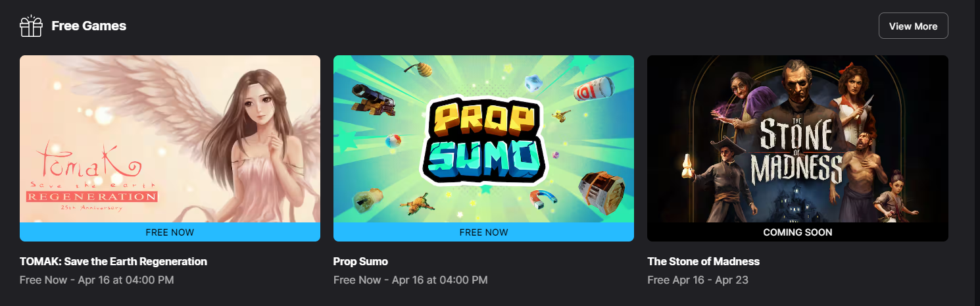
Task: Open the View More button
Action: (x=913, y=26)
